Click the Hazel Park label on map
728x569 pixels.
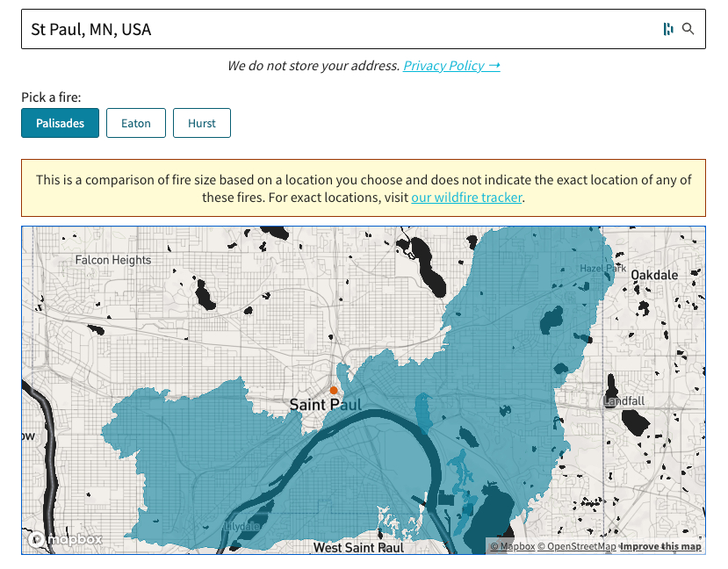603,268
